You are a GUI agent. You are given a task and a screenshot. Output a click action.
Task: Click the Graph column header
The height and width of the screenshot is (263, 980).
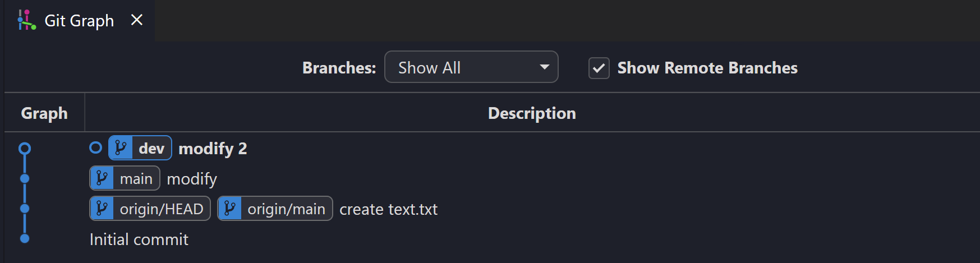[x=44, y=113]
